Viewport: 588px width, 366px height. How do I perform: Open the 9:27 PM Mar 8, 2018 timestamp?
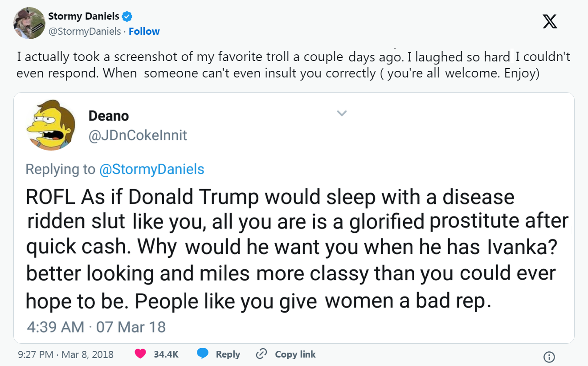66,354
